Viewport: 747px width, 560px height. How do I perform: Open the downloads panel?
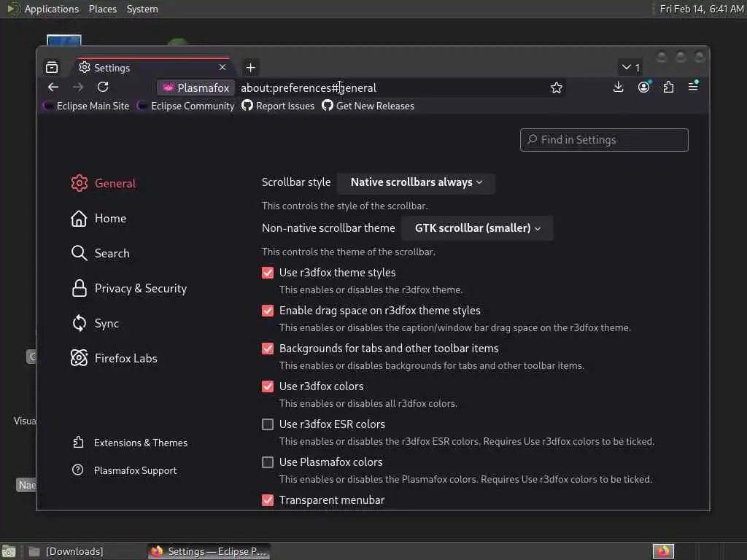[x=618, y=87]
